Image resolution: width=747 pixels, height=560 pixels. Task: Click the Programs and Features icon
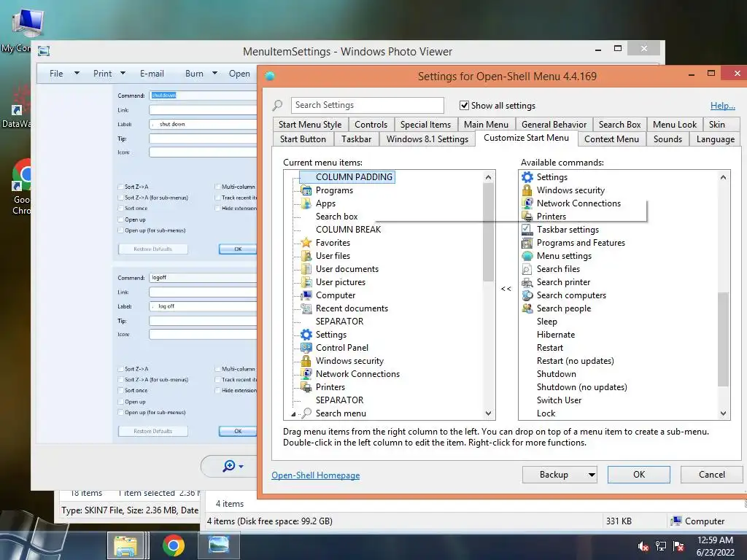pyautogui.click(x=527, y=243)
